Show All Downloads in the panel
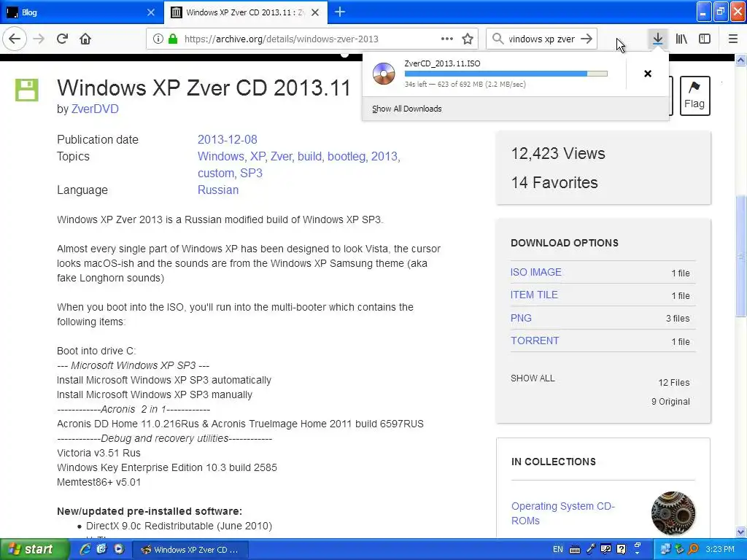 point(407,109)
